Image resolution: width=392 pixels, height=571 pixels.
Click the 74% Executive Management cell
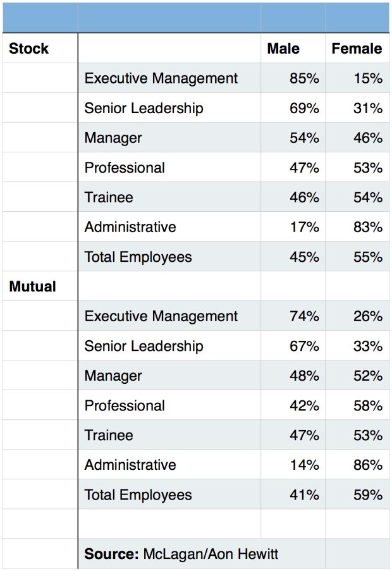coord(304,316)
